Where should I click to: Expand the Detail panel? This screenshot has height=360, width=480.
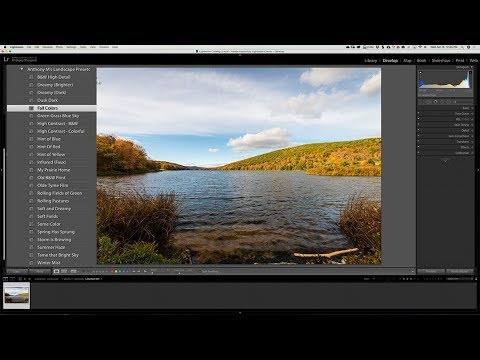pos(472,130)
